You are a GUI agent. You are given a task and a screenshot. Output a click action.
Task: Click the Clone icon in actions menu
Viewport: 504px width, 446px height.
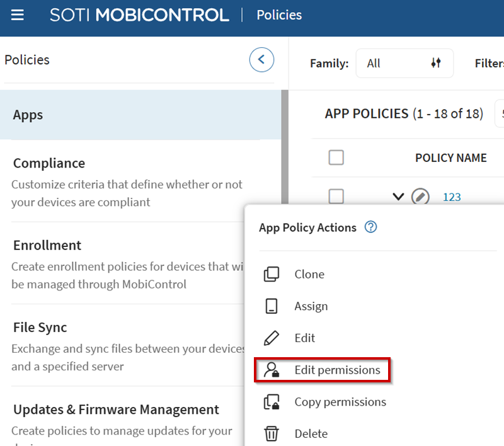pyautogui.click(x=272, y=275)
